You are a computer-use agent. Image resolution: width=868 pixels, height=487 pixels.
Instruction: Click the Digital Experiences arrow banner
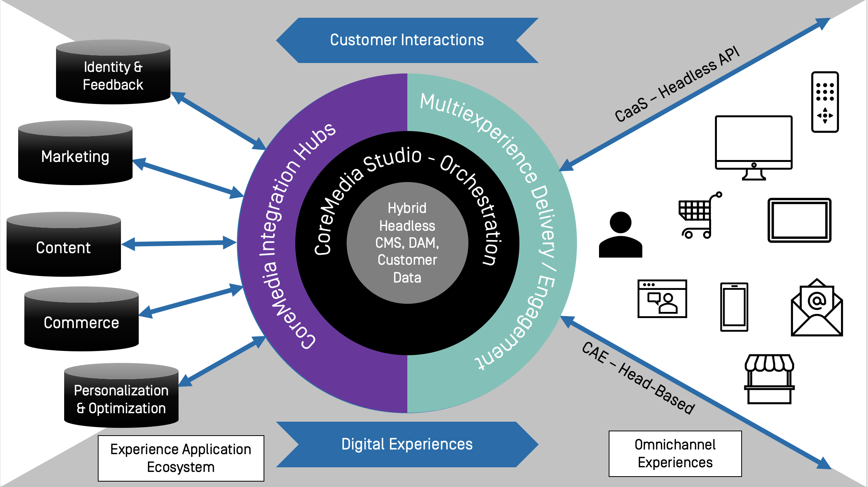click(x=407, y=444)
